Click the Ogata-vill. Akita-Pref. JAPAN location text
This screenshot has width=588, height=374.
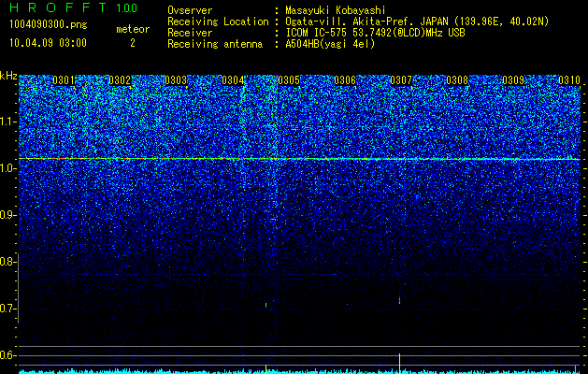click(417, 22)
